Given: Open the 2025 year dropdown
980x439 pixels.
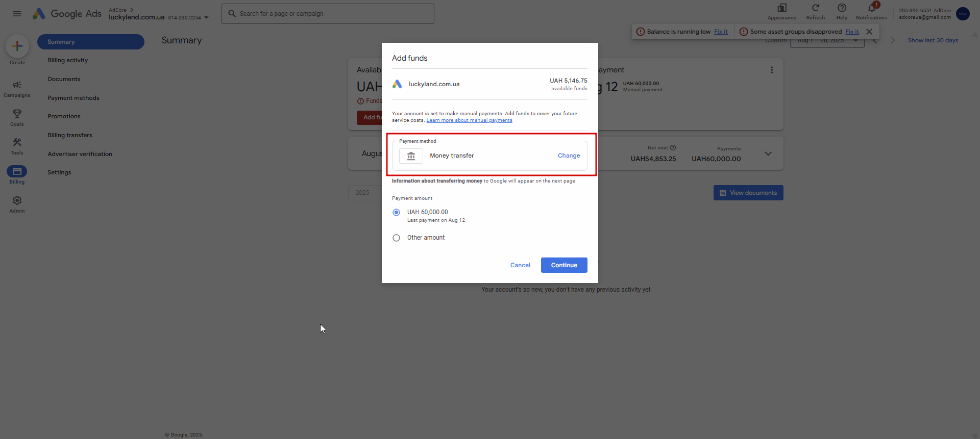Looking at the screenshot, I should click(x=364, y=193).
